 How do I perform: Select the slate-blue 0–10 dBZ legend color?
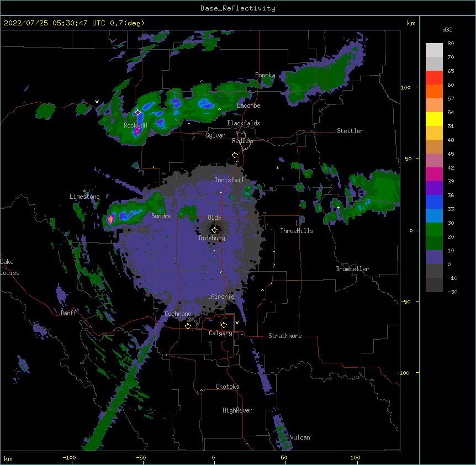click(x=434, y=257)
